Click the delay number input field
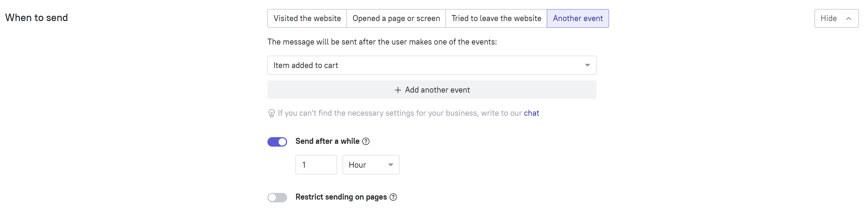This screenshot has height=208, width=868. (x=316, y=165)
